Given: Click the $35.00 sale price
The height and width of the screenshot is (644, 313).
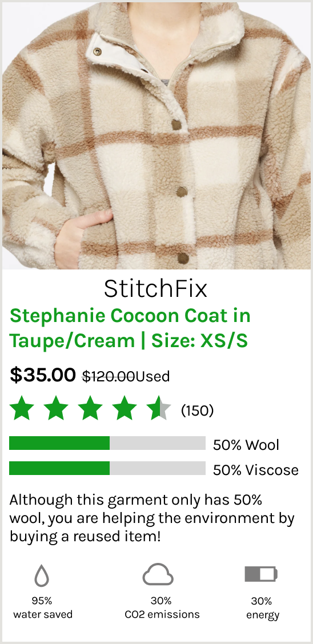Looking at the screenshot, I should coord(43,375).
